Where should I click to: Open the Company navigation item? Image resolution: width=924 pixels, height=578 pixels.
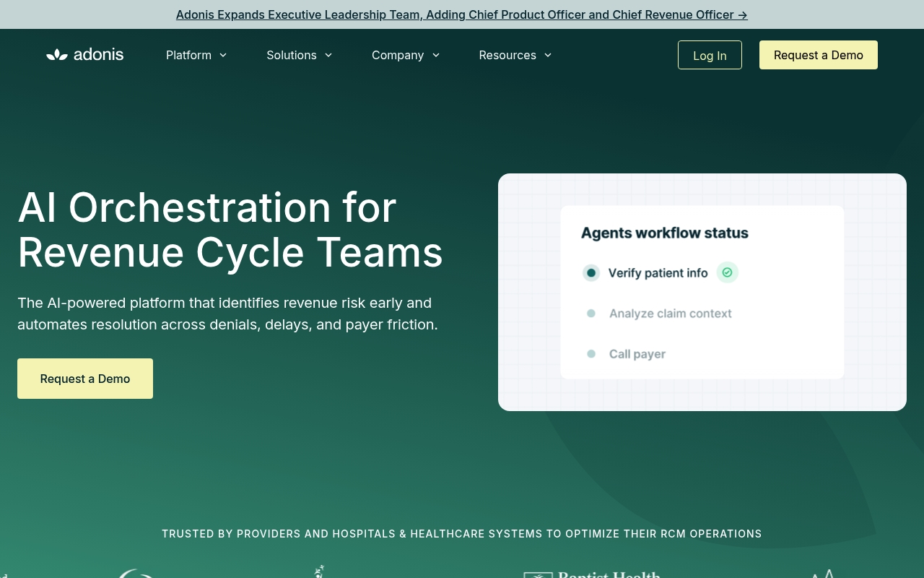point(406,55)
